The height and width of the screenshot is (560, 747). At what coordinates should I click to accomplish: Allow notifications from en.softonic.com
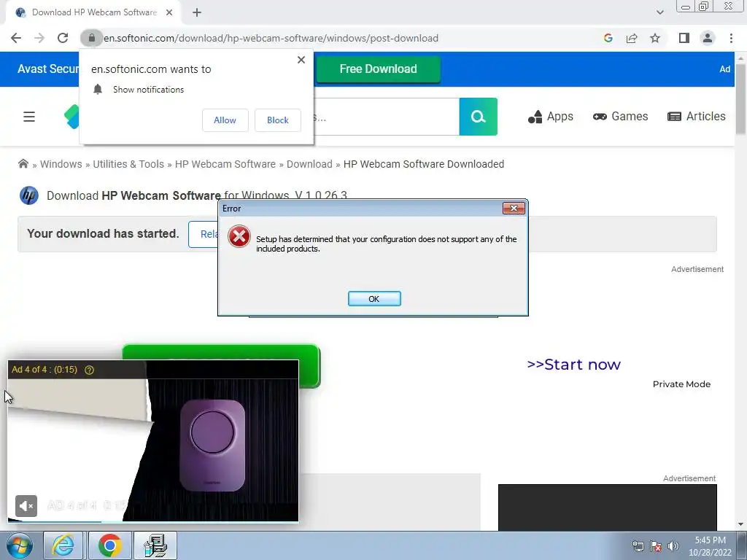point(225,120)
